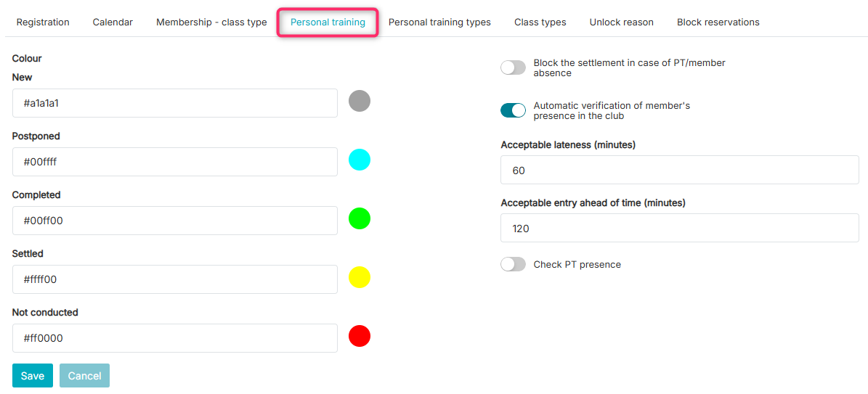Click the Acceptable entry ahead of time field
The height and width of the screenshot is (394, 868).
pos(680,228)
